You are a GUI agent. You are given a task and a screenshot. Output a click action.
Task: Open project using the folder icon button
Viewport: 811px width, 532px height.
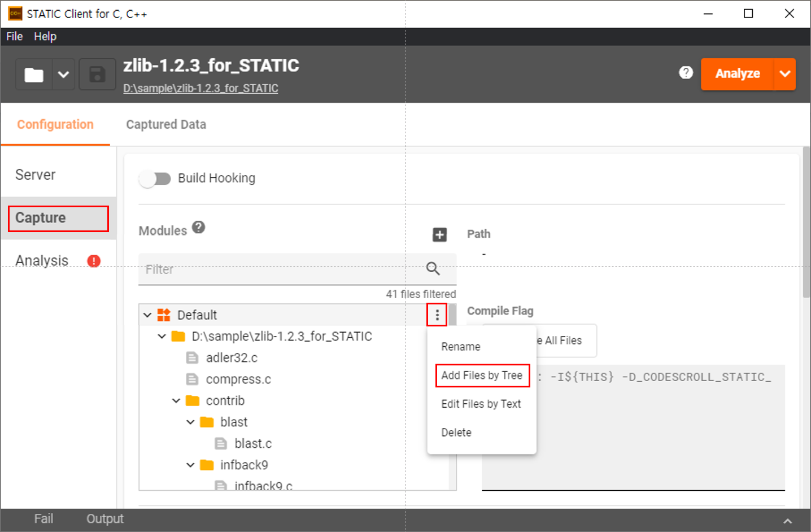pyautogui.click(x=34, y=74)
